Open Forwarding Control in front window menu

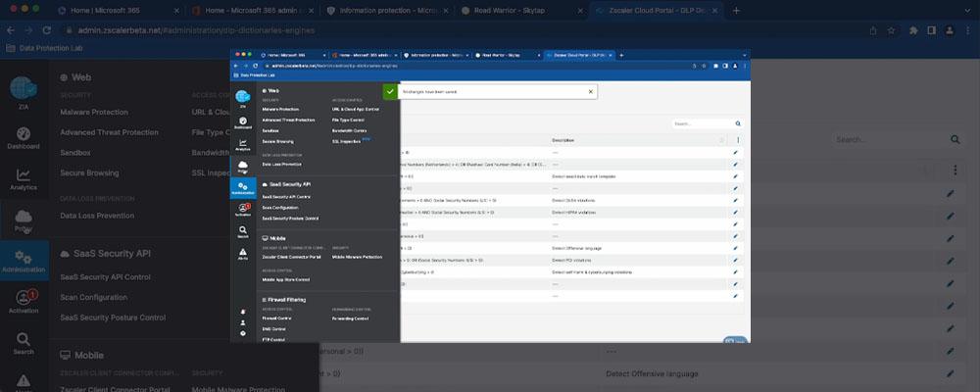pyautogui.click(x=350, y=318)
